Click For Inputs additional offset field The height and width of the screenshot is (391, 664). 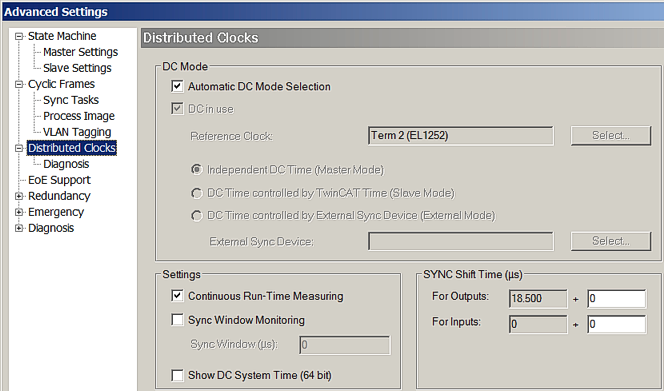617,324
